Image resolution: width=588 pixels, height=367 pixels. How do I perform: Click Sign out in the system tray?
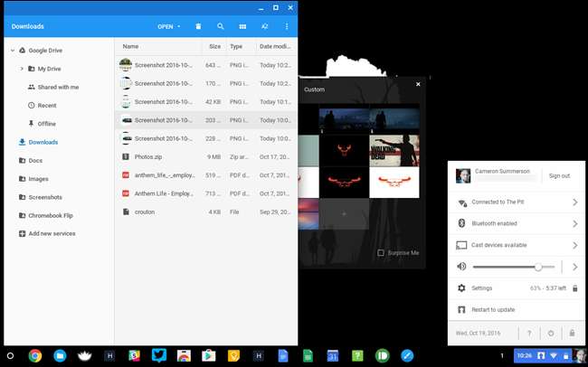pos(559,175)
